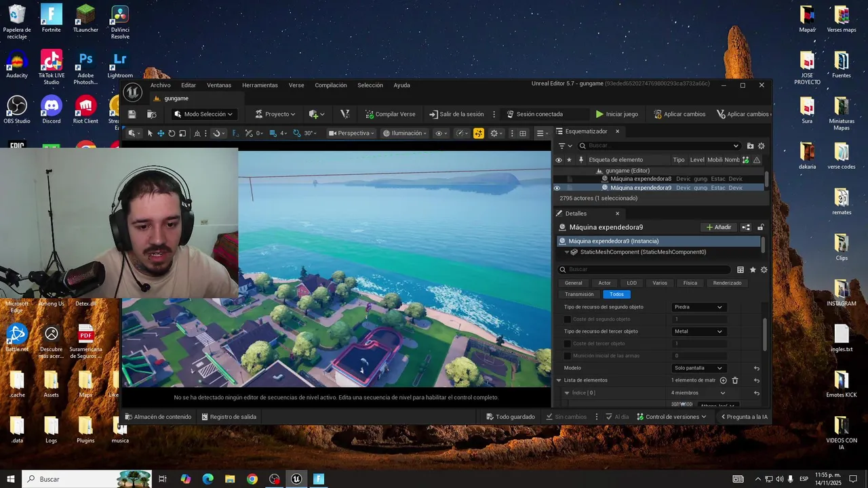Open the add content cube-plus dropdown
Image resolution: width=868 pixels, height=488 pixels.
pos(317,115)
